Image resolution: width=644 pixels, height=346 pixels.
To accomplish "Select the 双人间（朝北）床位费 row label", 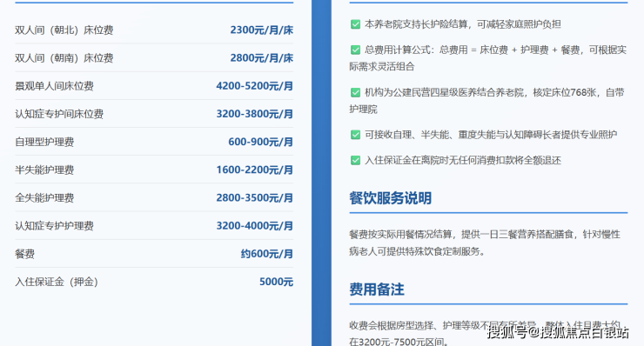I will tap(64, 30).
